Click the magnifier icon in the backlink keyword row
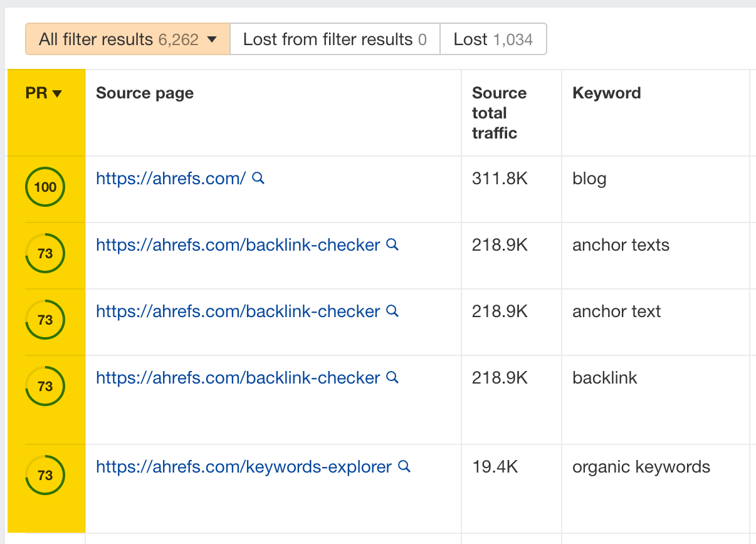The height and width of the screenshot is (544, 756). (392, 378)
